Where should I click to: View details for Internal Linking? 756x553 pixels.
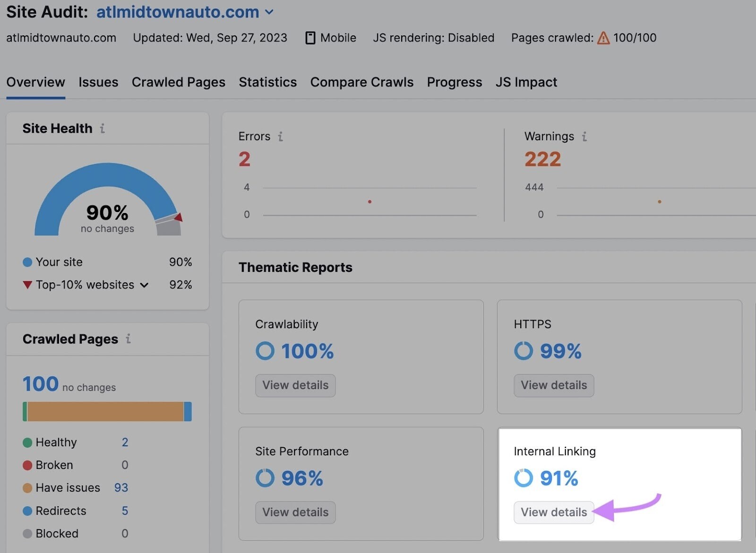[553, 512]
